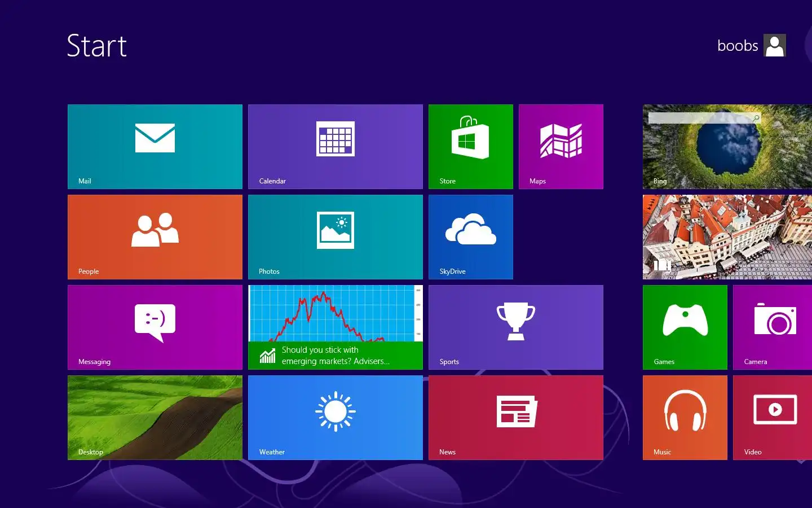Open the Finance tile with stock chart
Screen dimensions: 812x508
(336, 327)
